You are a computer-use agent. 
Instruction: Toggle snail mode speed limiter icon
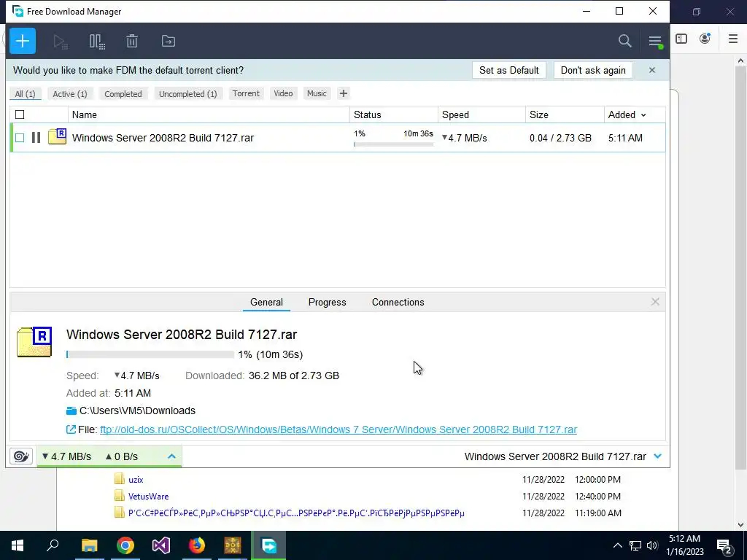[21, 456]
